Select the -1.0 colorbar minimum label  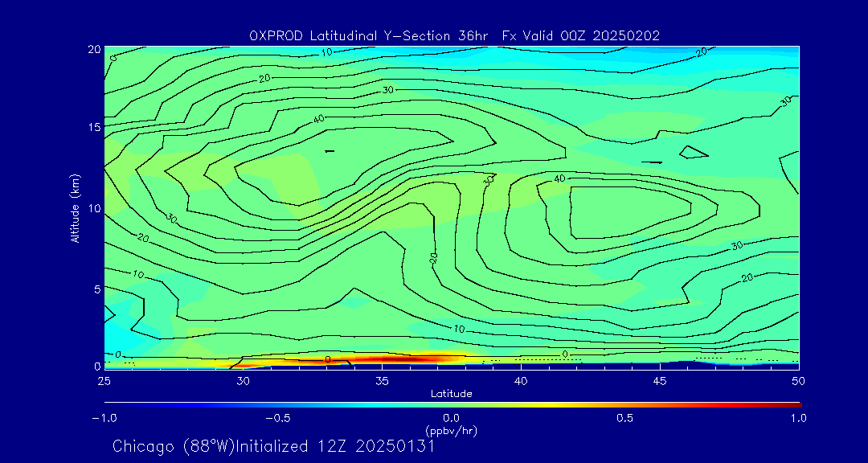104,418
